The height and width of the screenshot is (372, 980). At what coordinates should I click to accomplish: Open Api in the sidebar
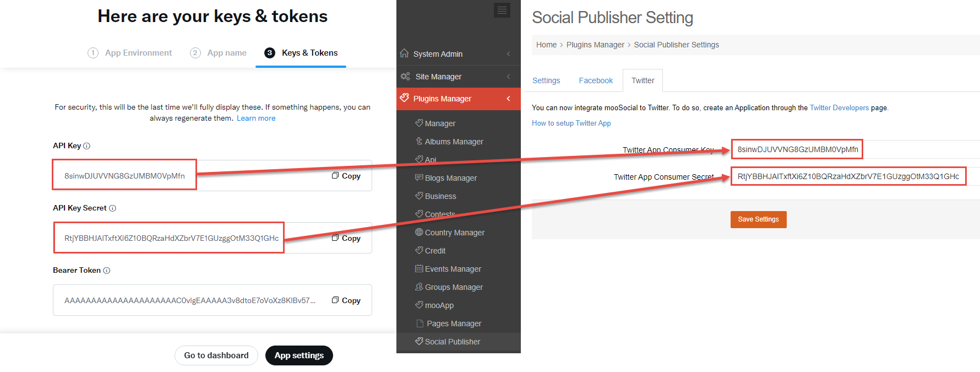(431, 160)
